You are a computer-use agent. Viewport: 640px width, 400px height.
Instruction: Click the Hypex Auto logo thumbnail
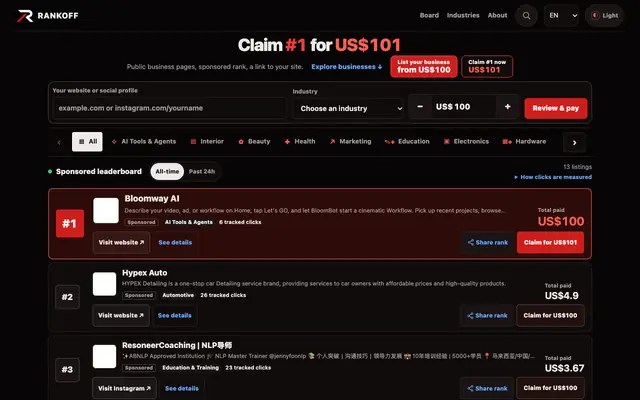click(x=104, y=284)
